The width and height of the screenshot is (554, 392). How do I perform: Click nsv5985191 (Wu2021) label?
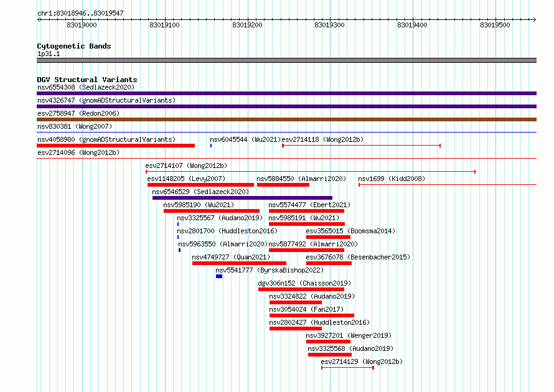click(304, 218)
